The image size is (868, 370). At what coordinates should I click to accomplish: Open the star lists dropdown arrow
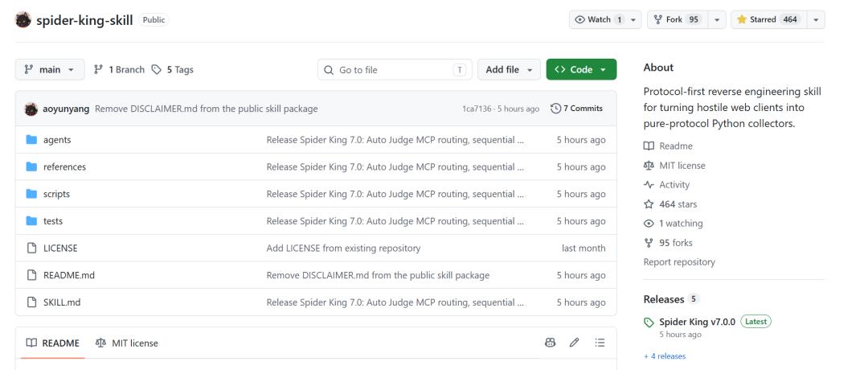[816, 19]
